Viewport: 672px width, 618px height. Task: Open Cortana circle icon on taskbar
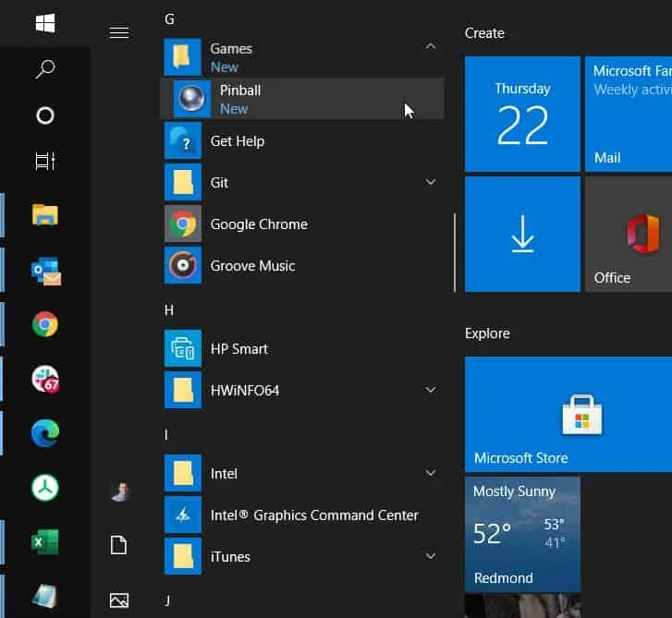pyautogui.click(x=45, y=115)
